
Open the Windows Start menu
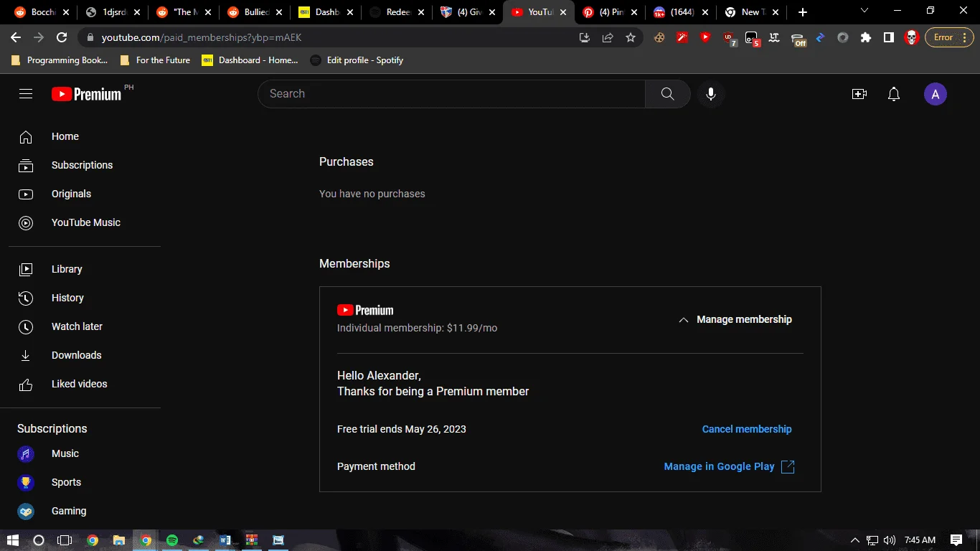(x=13, y=540)
